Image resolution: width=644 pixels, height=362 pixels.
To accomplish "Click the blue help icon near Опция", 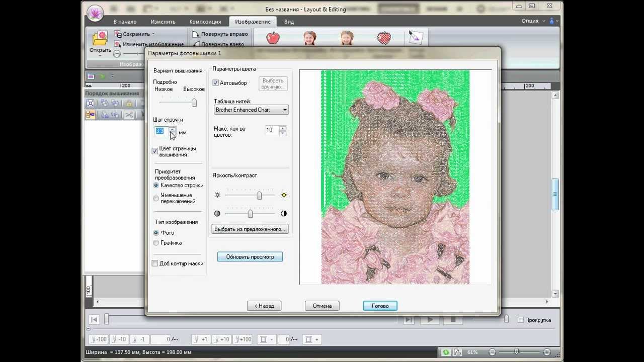I will pos(552,21).
